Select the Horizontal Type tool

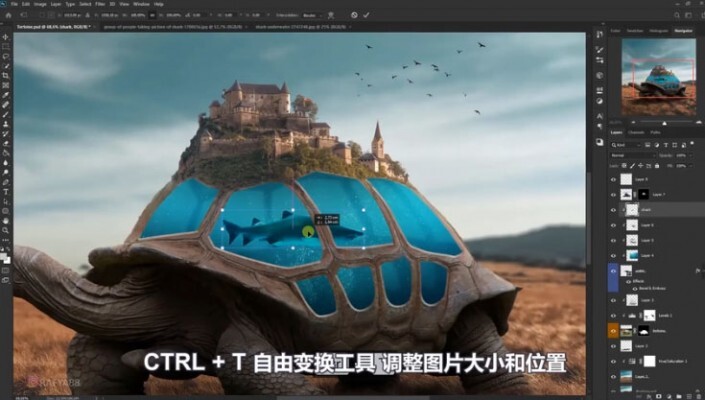[x=6, y=183]
